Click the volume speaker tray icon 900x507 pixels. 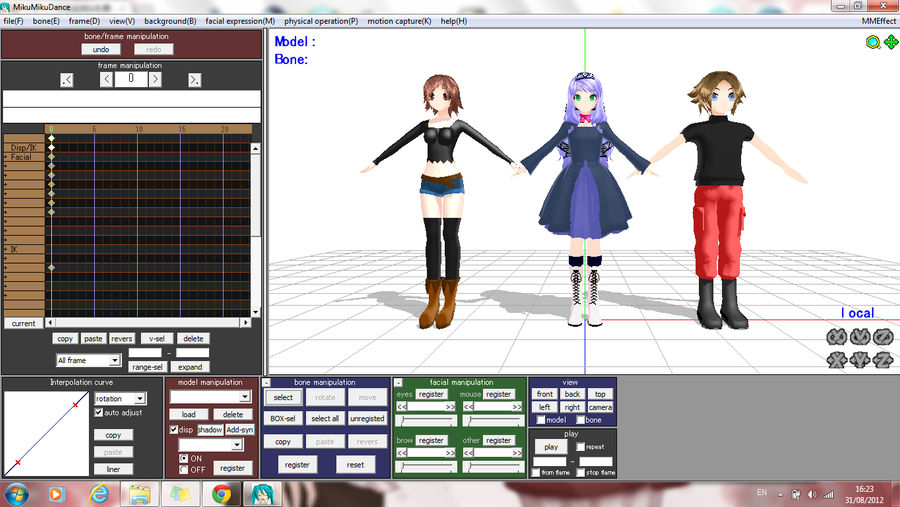[x=812, y=494]
